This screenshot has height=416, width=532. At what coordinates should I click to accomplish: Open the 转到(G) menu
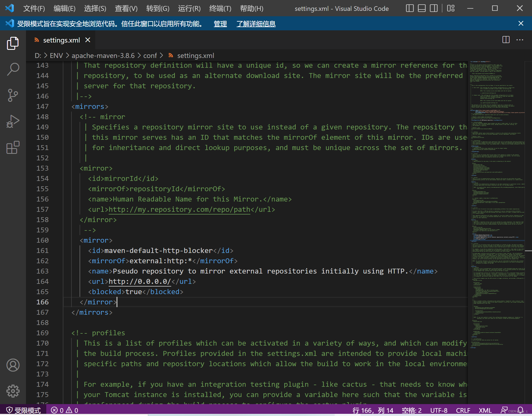158,8
